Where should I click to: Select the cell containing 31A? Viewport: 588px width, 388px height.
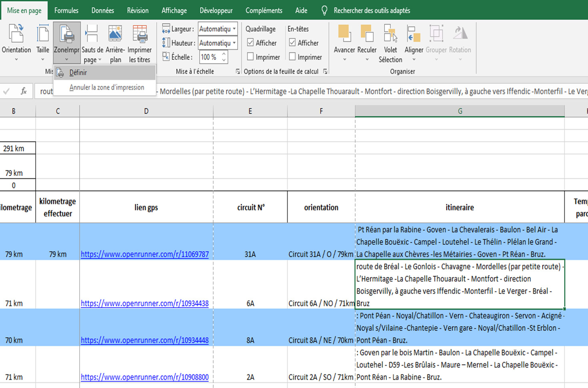point(250,242)
